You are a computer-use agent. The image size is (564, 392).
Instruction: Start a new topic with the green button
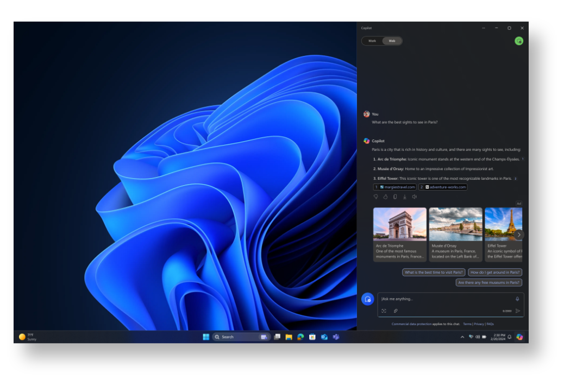(x=519, y=41)
